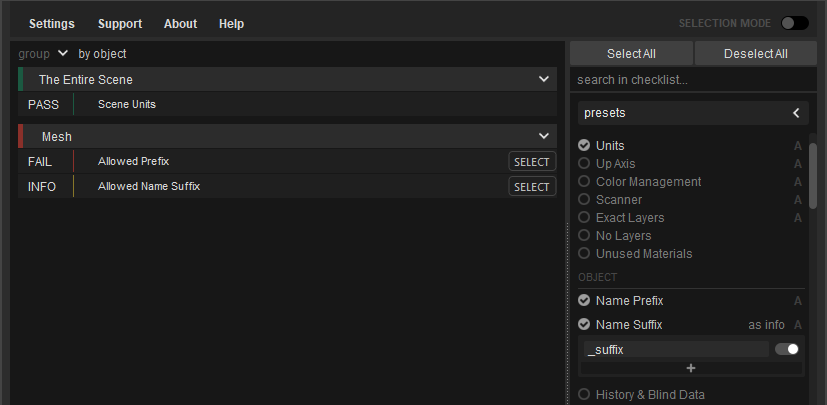Collapse The Entire Scene group
This screenshot has height=405, width=827.
544,79
